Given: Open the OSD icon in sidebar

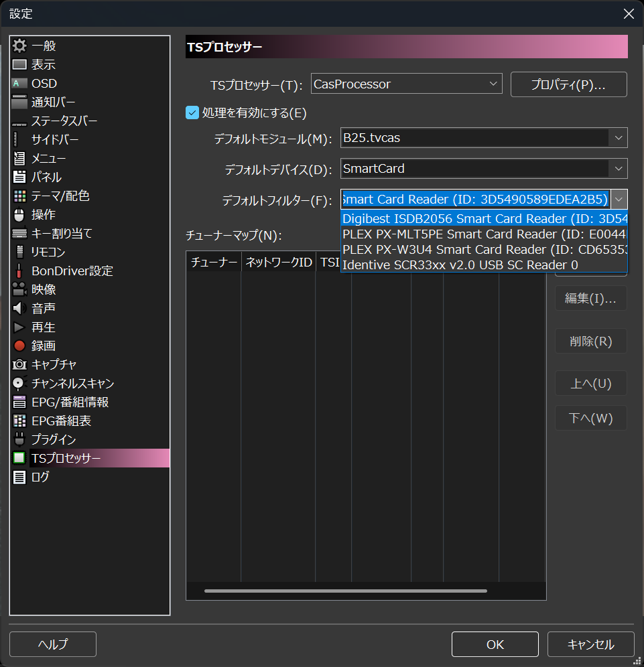Looking at the screenshot, I should (19, 83).
